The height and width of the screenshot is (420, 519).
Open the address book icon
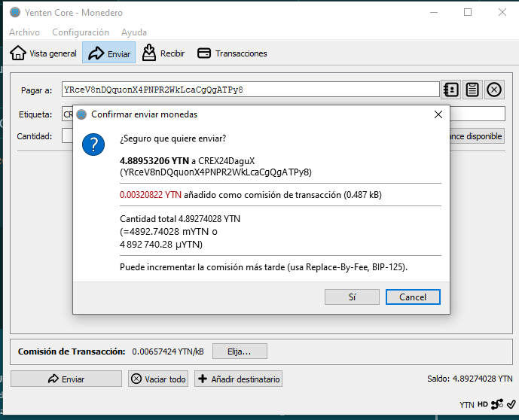[x=451, y=90]
